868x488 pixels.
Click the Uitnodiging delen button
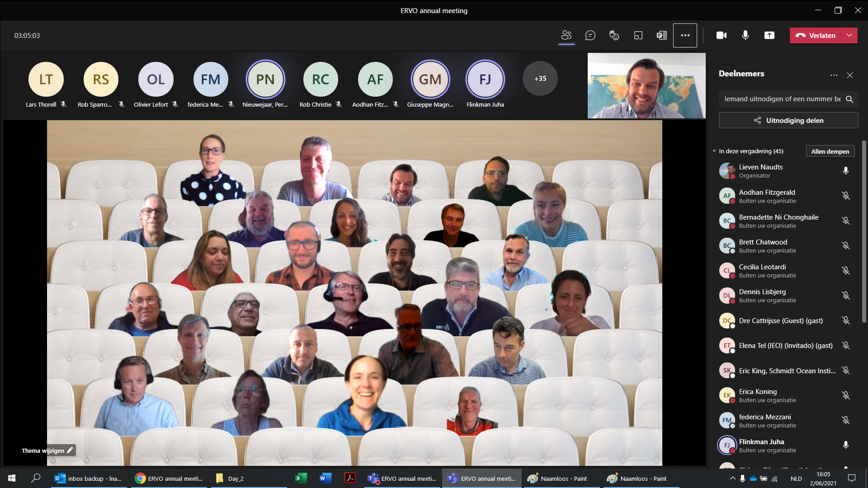(788, 120)
